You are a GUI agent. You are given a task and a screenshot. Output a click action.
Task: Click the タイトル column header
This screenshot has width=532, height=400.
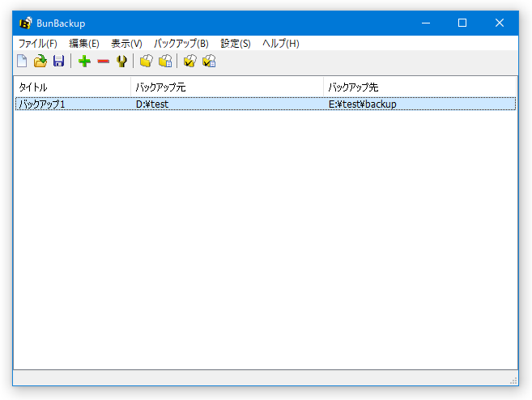click(x=72, y=87)
